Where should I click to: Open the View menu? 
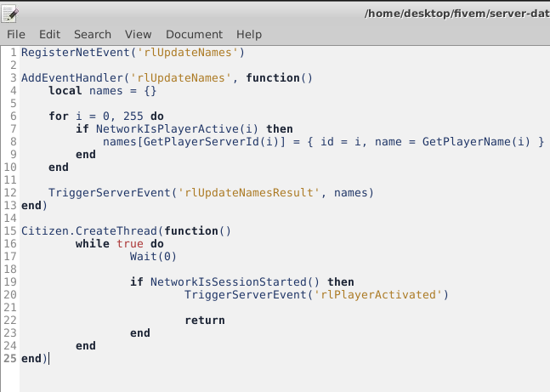click(x=138, y=34)
